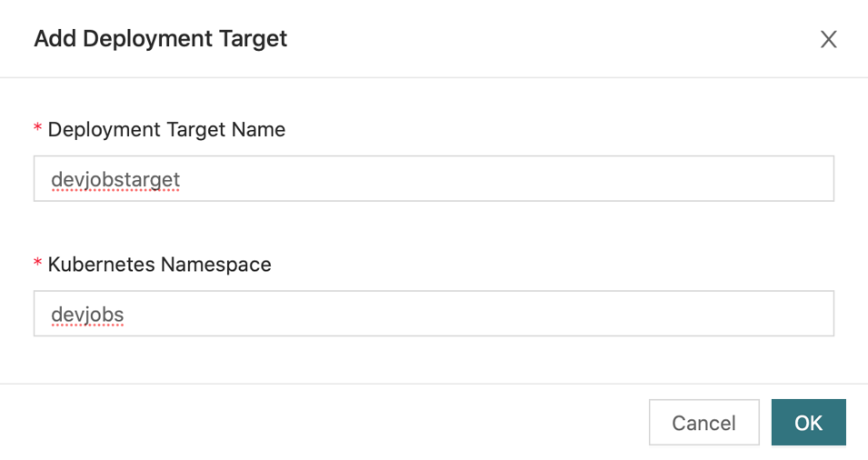Confirm the deployment target with OK
Viewport: 868px width, 460px height.
(808, 423)
